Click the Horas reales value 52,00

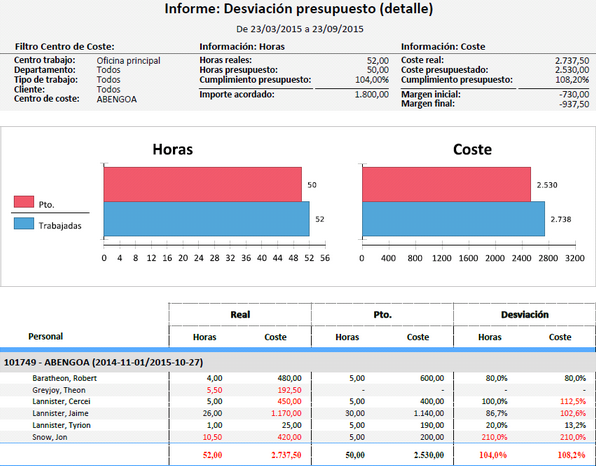click(x=378, y=60)
